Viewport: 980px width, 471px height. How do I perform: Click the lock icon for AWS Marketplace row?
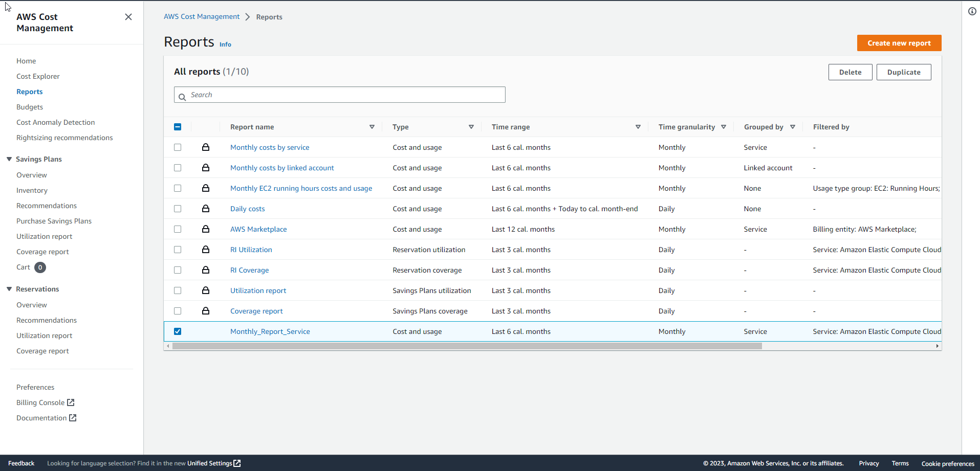[206, 229]
